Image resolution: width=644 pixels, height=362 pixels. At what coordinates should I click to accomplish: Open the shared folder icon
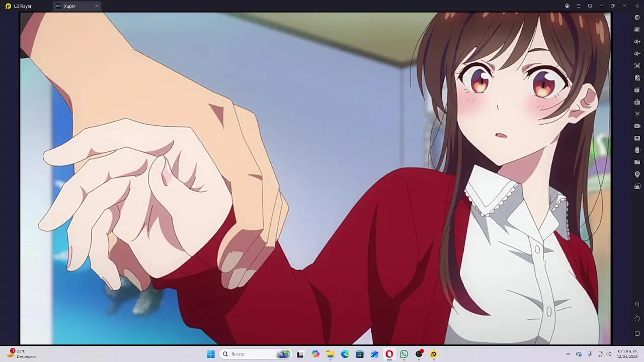coord(637,162)
